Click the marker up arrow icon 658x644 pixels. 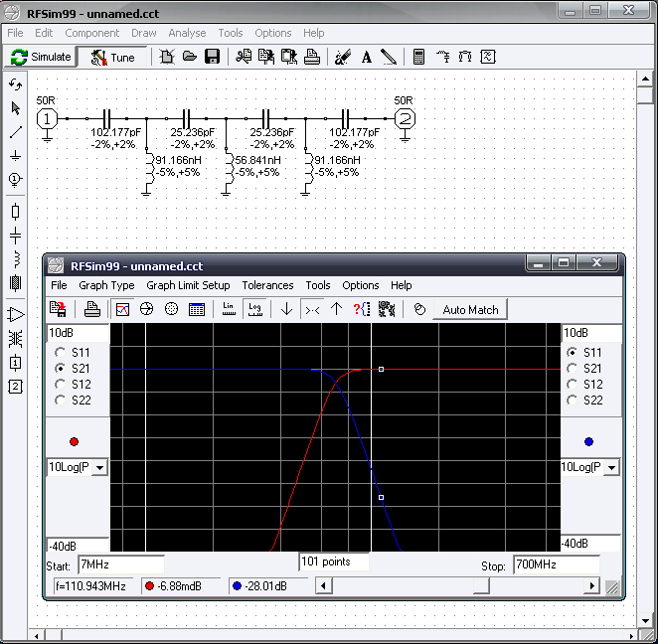tap(337, 309)
